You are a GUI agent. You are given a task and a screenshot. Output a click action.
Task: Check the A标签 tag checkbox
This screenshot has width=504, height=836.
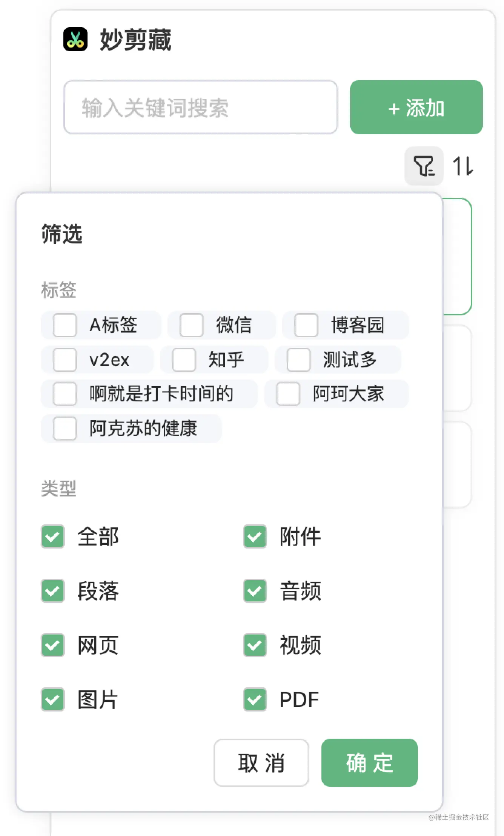click(x=65, y=325)
